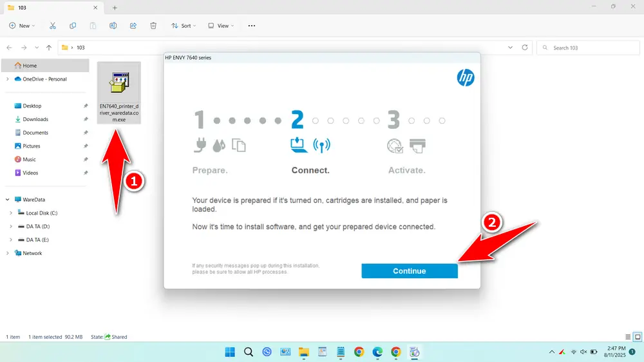
Task: Refresh the 103 folder view
Action: point(524,48)
